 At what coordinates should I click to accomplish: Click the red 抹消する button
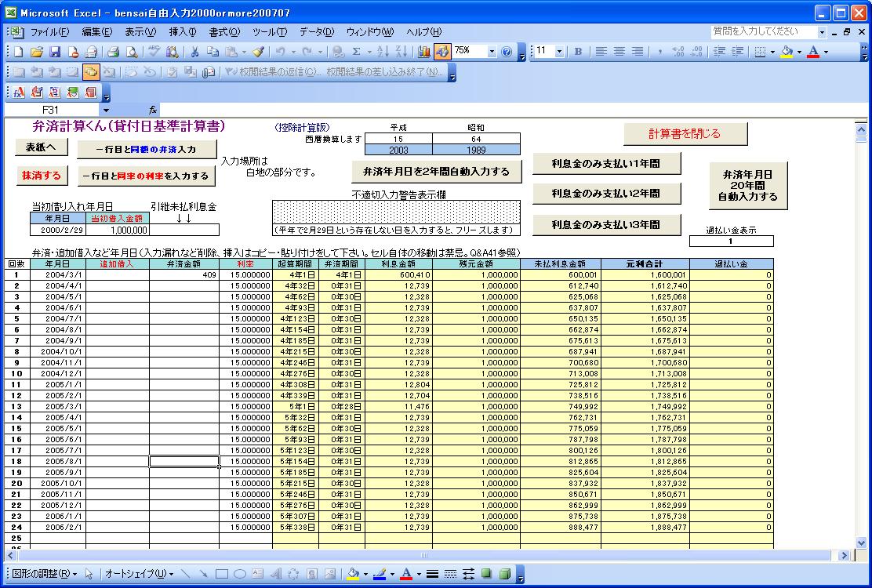point(41,175)
